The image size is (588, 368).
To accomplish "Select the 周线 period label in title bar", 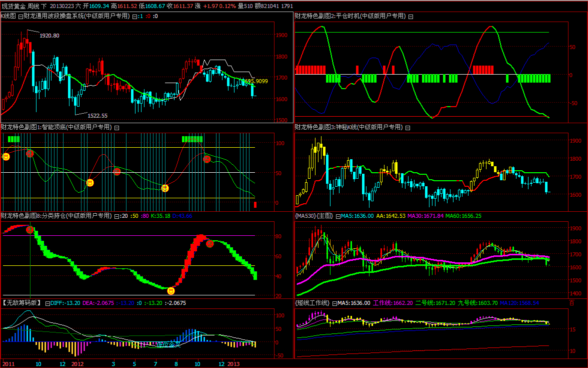I will click(x=33, y=6).
